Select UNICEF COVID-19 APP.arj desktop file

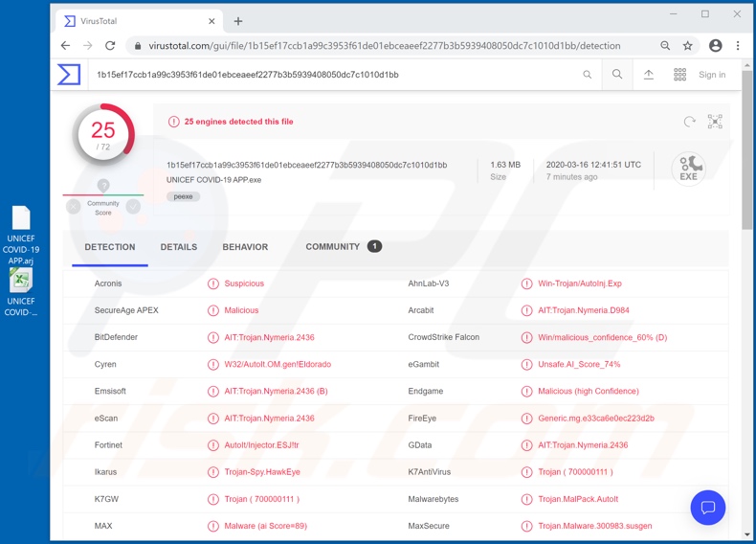click(21, 236)
